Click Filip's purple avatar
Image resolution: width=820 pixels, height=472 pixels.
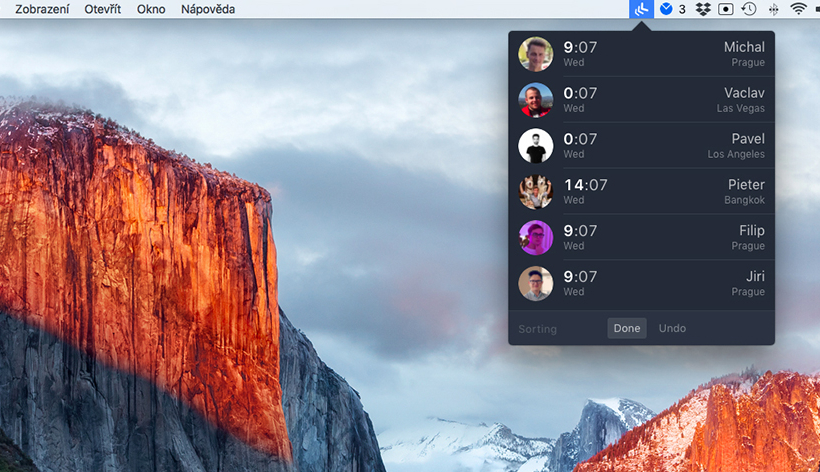point(536,238)
